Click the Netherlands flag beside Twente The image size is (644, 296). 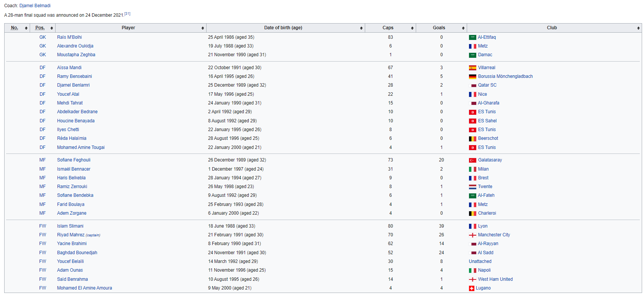pos(472,187)
